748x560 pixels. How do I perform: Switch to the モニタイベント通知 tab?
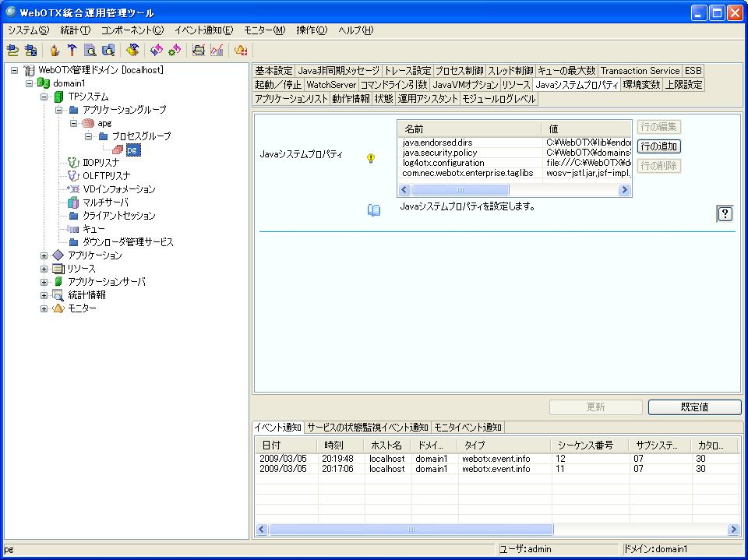coord(467,428)
